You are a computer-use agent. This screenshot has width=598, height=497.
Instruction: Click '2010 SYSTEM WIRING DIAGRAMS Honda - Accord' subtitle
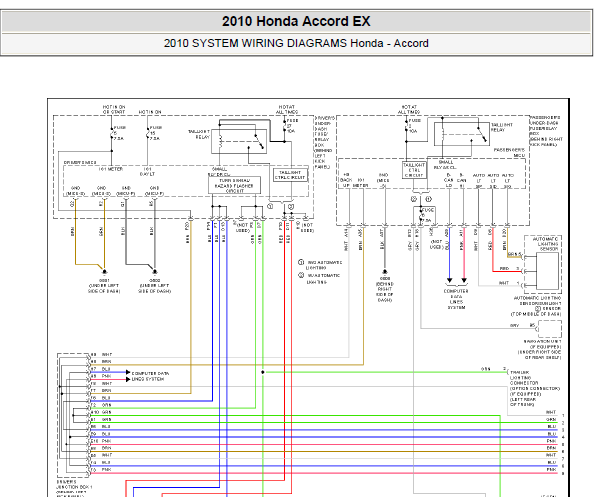(x=296, y=43)
